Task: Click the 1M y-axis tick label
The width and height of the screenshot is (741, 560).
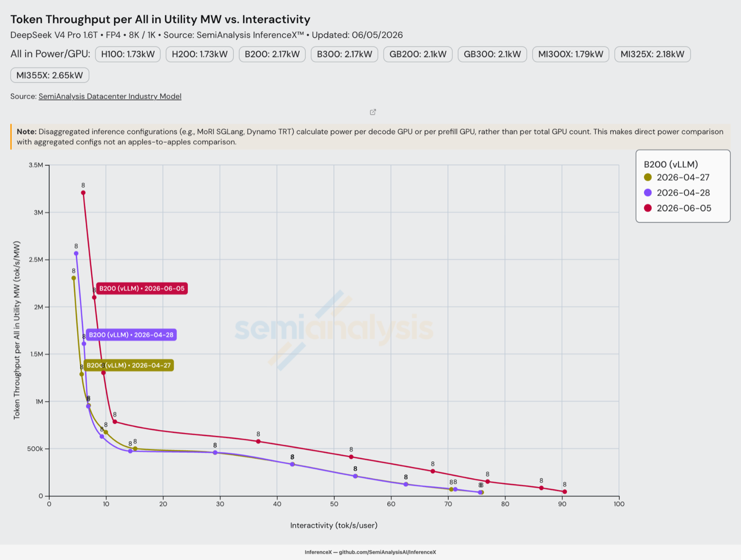Action: coord(39,402)
